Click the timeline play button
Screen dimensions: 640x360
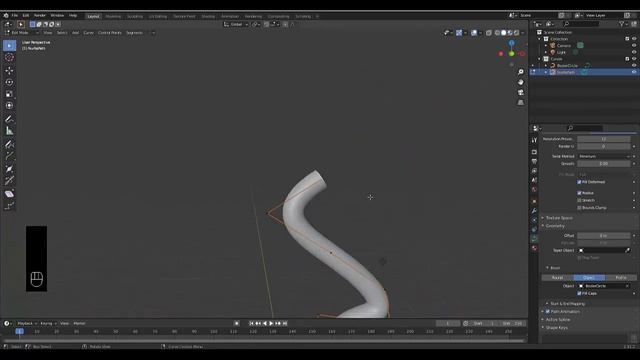pyautogui.click(x=271, y=323)
